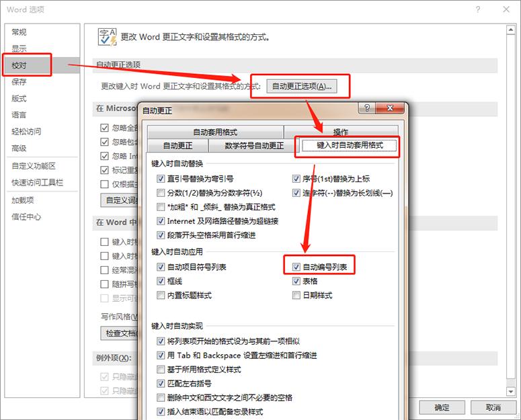Toggle 插入结束语以匹配备忘录样式 checkbox

pos(161,412)
